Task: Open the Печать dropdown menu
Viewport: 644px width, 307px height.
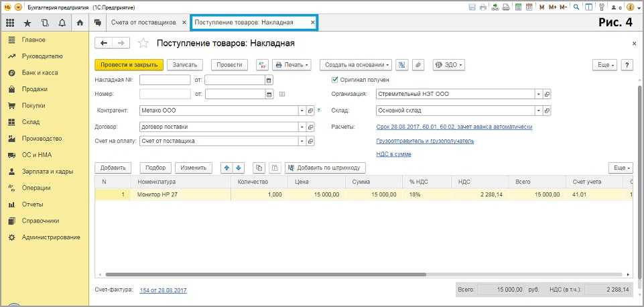Action: (x=292, y=65)
